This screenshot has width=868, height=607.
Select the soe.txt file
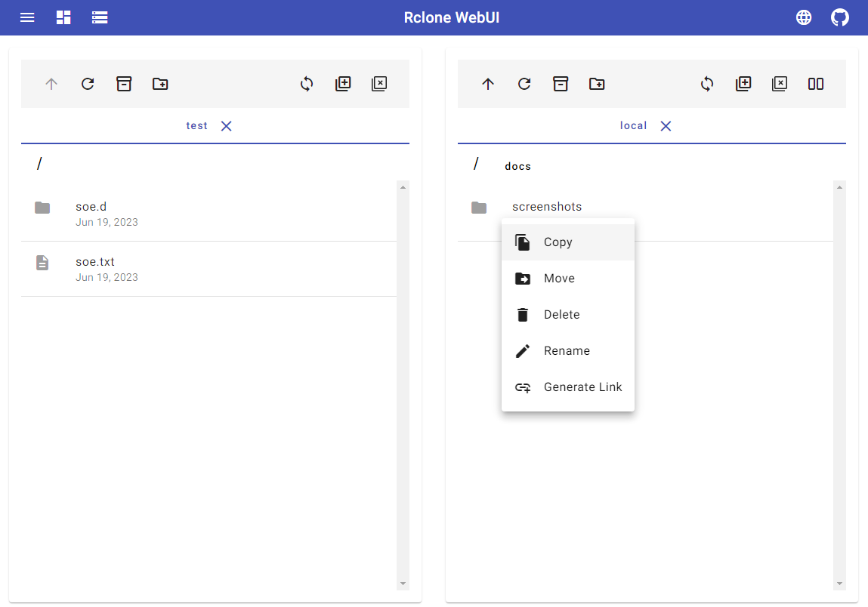[209, 269]
